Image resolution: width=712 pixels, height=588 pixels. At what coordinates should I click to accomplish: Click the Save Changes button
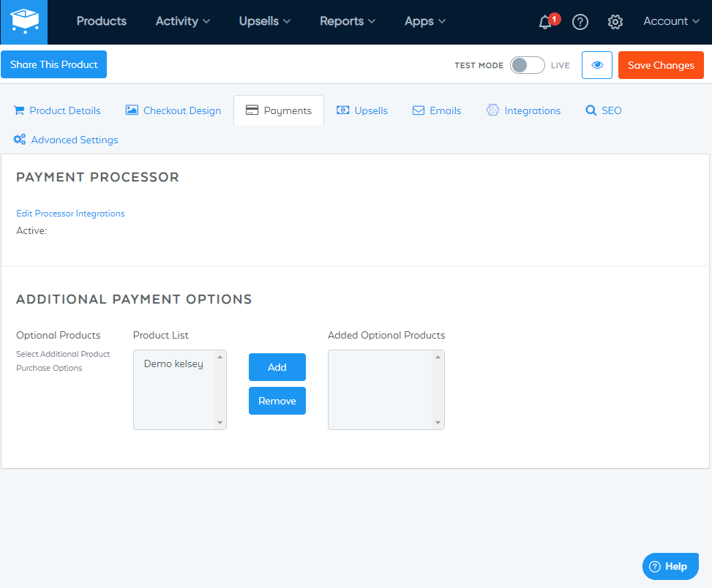(x=661, y=65)
